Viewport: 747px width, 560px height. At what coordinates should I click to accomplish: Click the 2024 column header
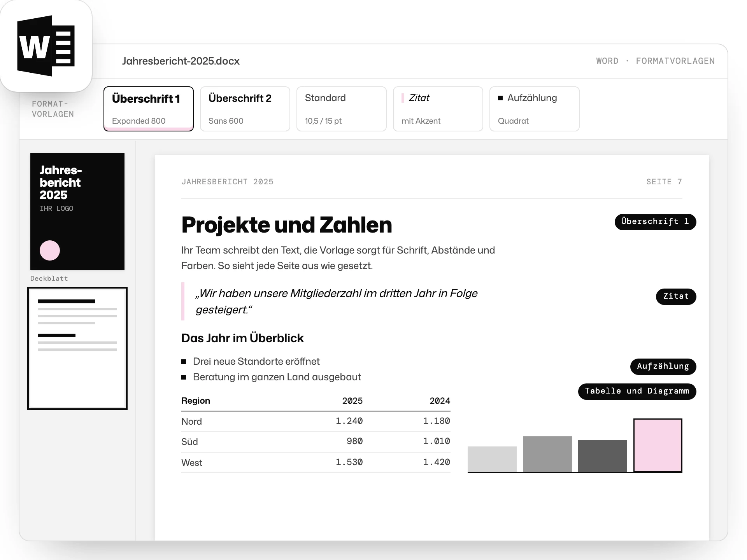click(x=440, y=401)
